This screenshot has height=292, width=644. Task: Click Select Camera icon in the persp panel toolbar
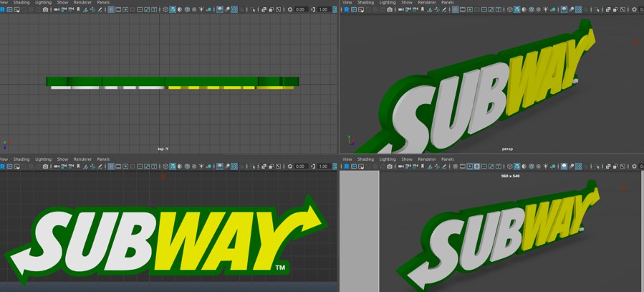click(401, 9)
